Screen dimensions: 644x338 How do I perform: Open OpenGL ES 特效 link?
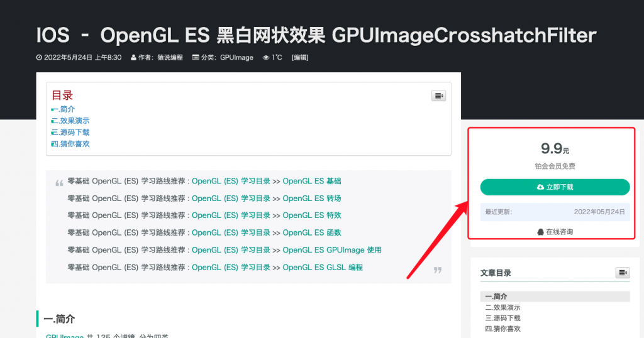pos(312,215)
